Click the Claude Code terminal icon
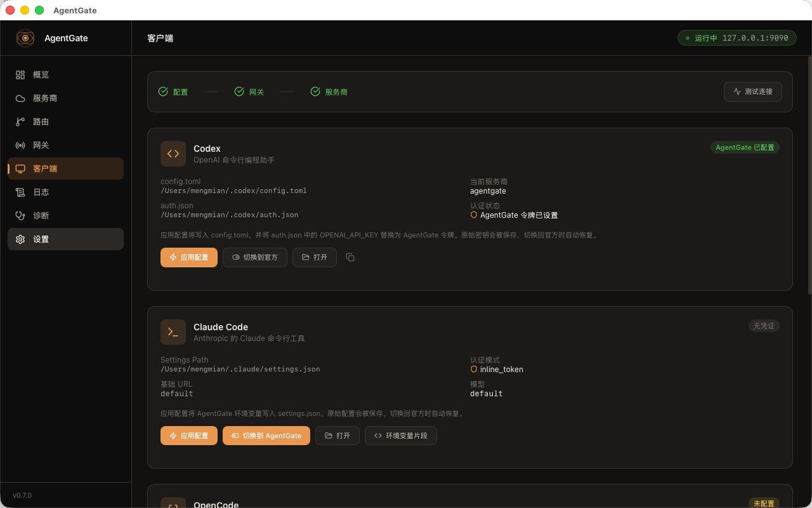The width and height of the screenshot is (812, 508). click(173, 332)
